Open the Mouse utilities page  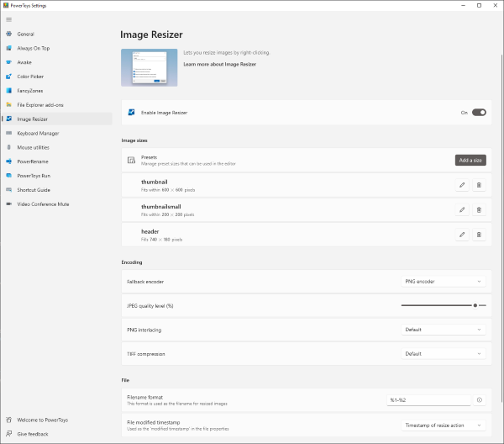[x=57, y=147]
